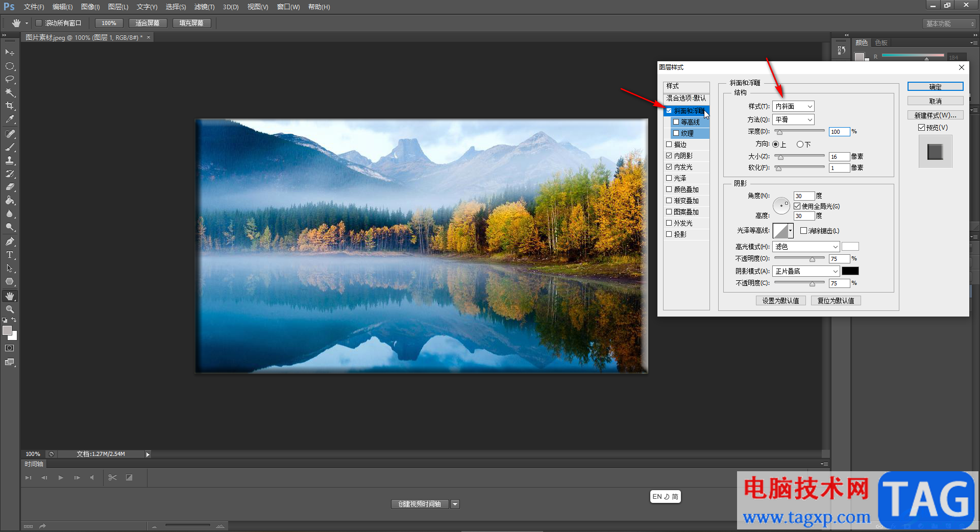Click OK (确定) in Layer Style dialog
980x532 pixels.
[x=935, y=87]
